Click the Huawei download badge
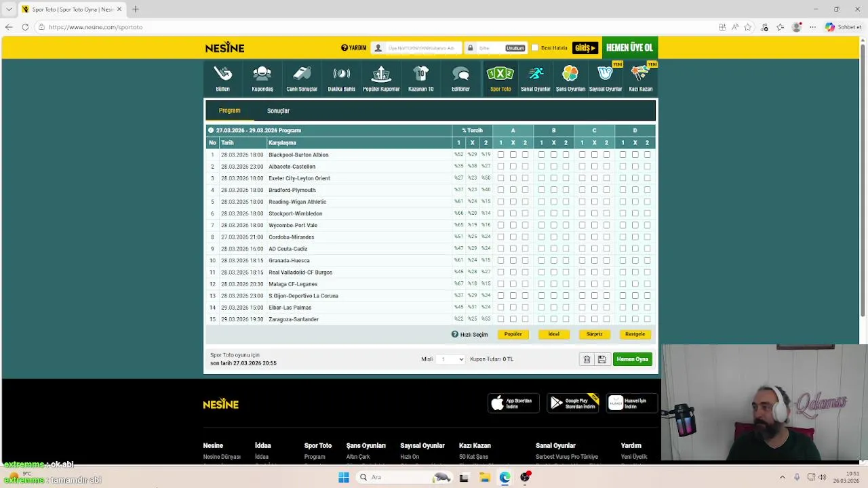Image resolution: width=868 pixels, height=488 pixels. click(x=632, y=403)
